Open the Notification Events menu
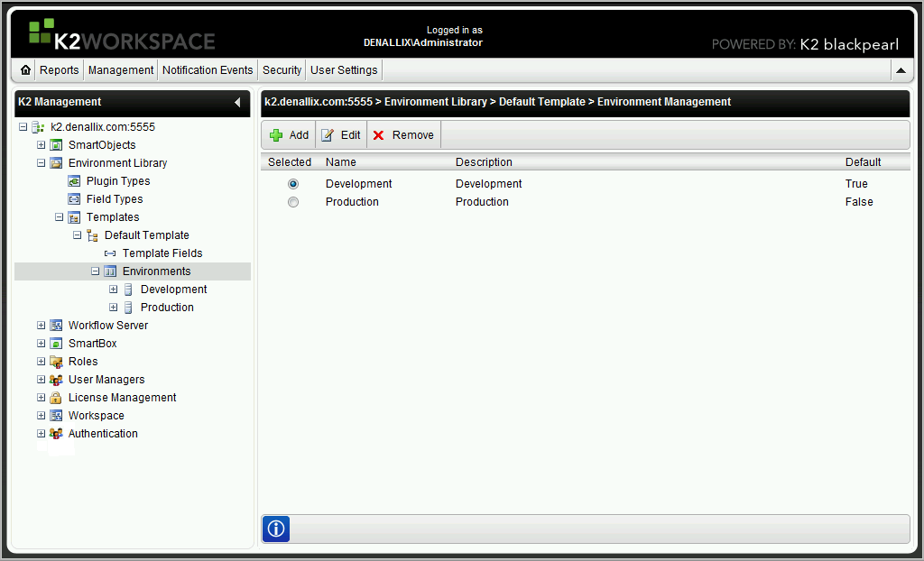The image size is (924, 561). coord(208,70)
